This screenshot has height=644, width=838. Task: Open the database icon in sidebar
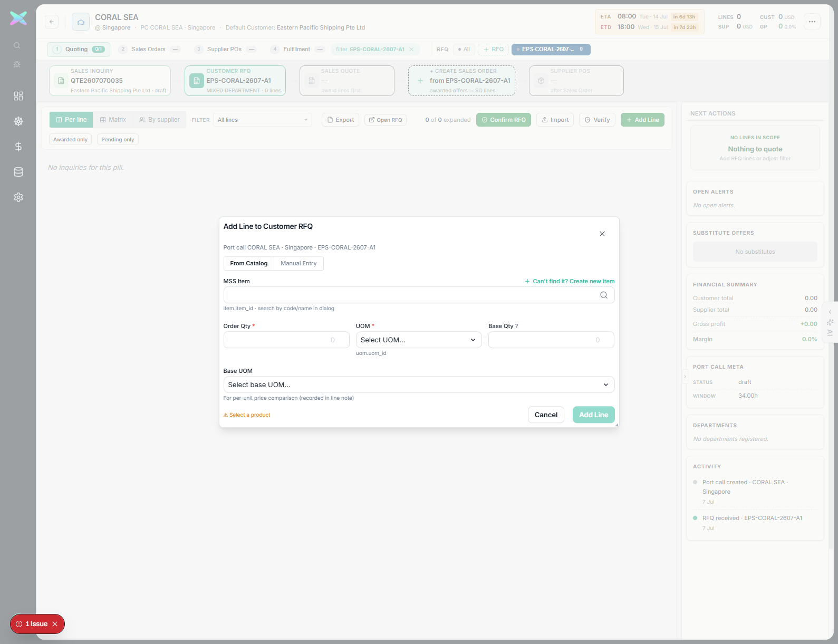tap(18, 172)
